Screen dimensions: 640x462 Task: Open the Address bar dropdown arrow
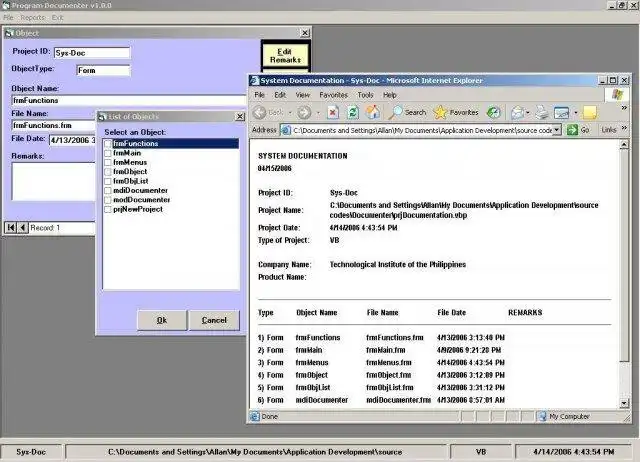pyautogui.click(x=557, y=130)
